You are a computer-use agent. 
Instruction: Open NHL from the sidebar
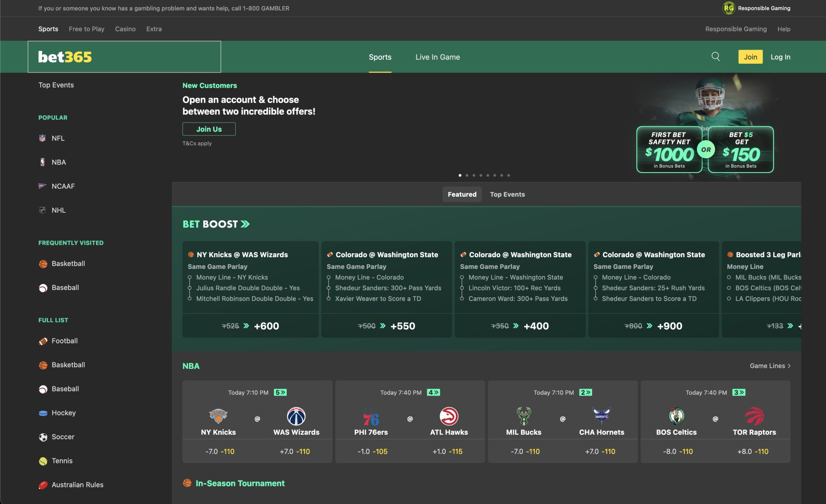[x=58, y=210]
